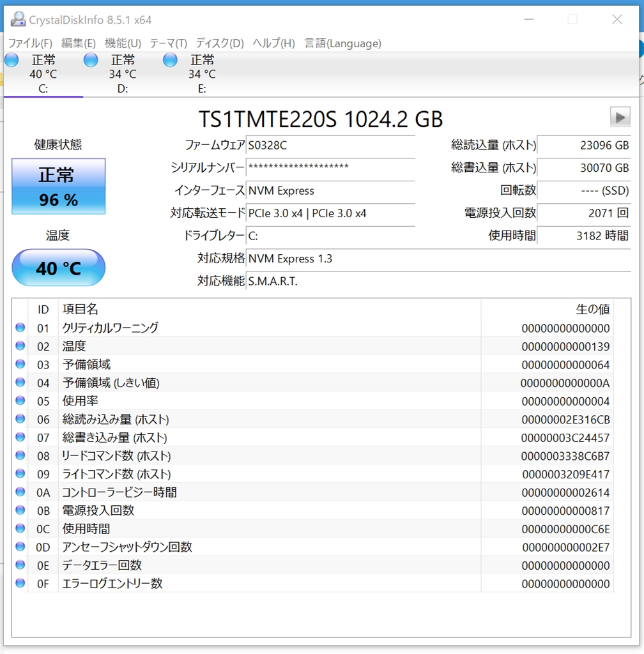This screenshot has height=654, width=644.
Task: Click power on hours value 3182 時間
Action: [x=584, y=236]
